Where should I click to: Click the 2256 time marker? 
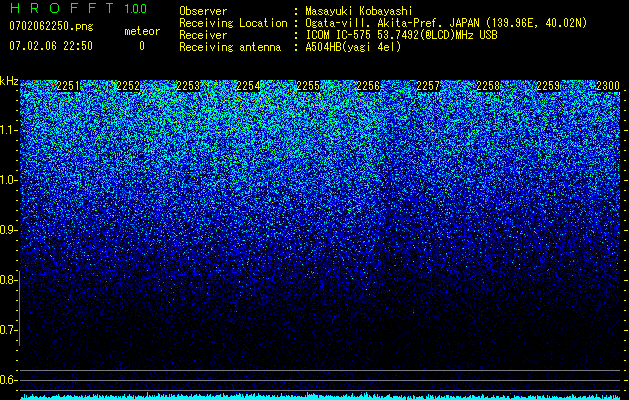368,86
